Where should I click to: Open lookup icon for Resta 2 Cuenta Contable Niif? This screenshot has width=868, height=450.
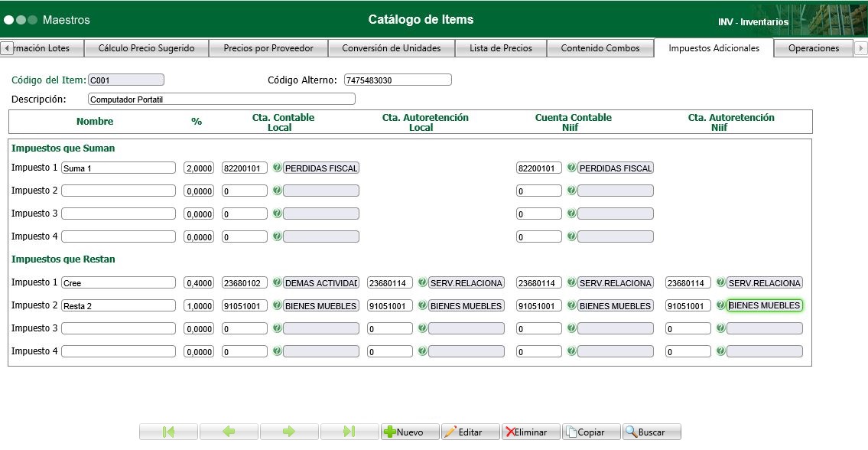pyautogui.click(x=572, y=305)
